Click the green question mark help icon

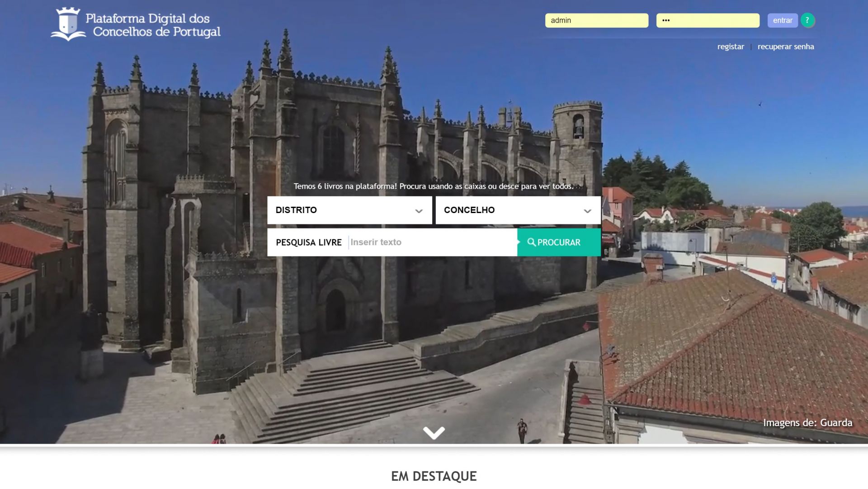click(x=807, y=20)
